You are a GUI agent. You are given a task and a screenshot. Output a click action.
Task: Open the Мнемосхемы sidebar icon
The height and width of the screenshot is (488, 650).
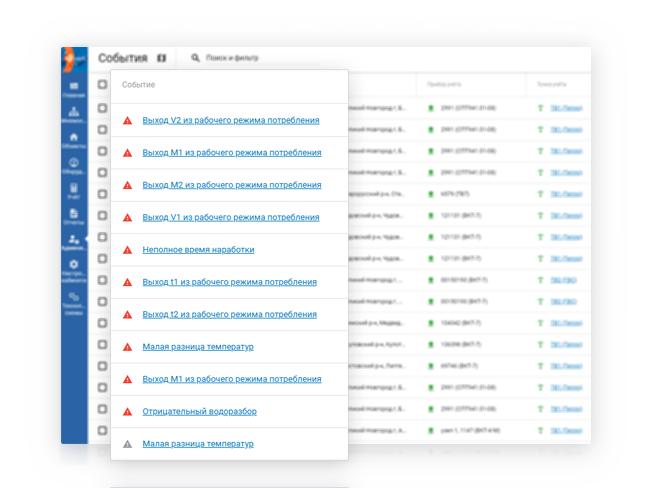[74, 115]
